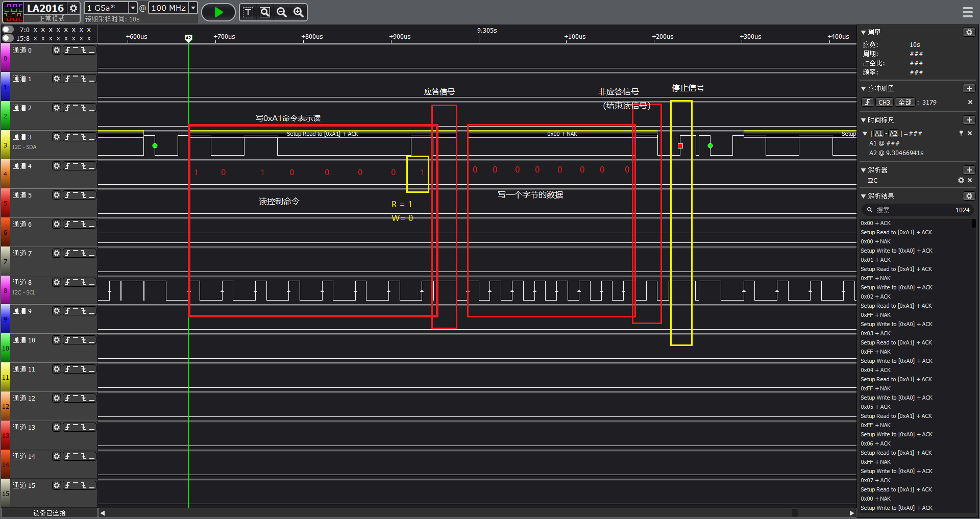Open I2C decoder settings gear
Screen dimensions: 980x519
(x=961, y=180)
